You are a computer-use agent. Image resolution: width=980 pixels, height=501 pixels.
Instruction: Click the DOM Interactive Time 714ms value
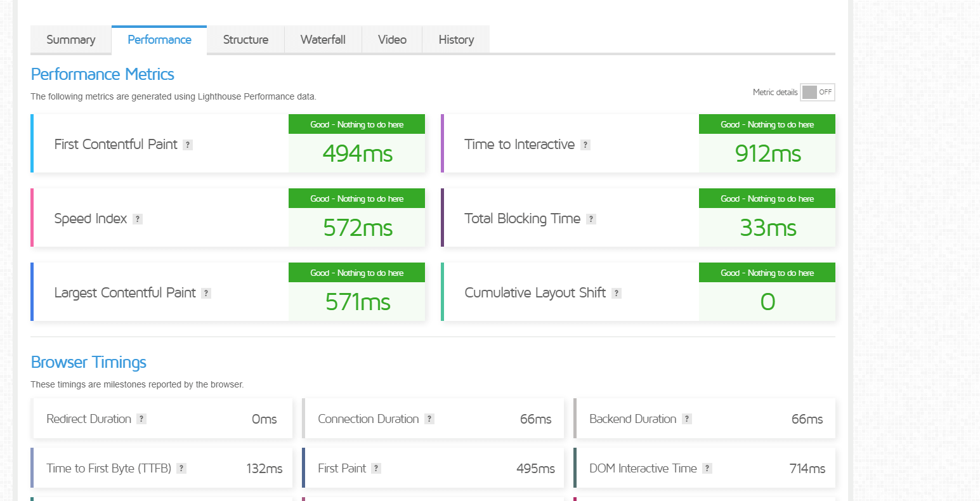(807, 469)
